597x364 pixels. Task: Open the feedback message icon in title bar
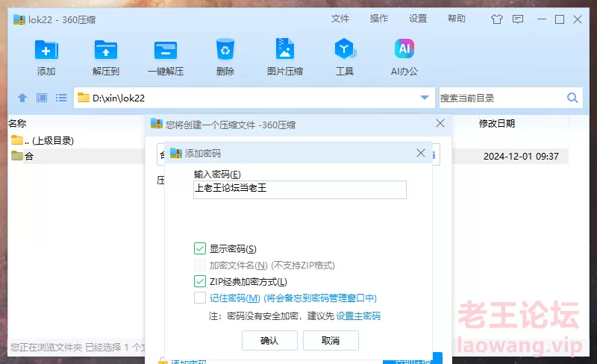518,19
